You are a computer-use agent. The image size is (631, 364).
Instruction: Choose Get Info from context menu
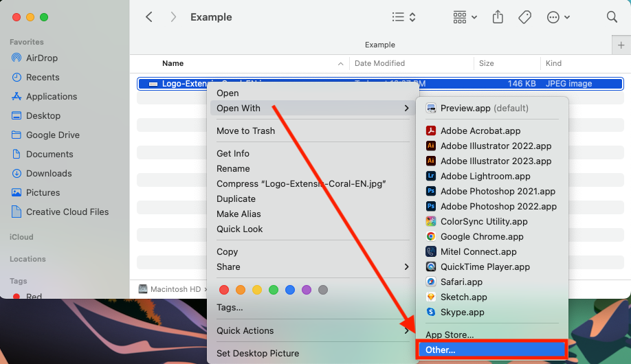coord(233,153)
